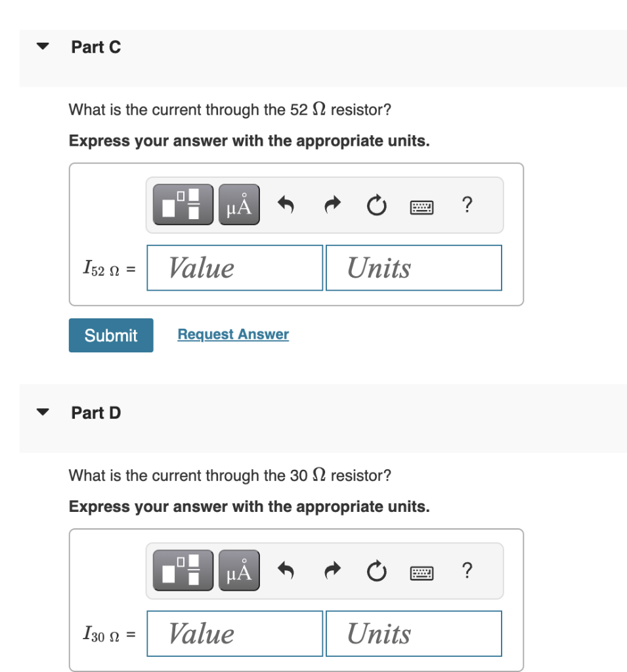Image resolution: width=627 pixels, height=672 pixels.
Task: Redo entry in Part D toolbar
Action: click(x=332, y=570)
